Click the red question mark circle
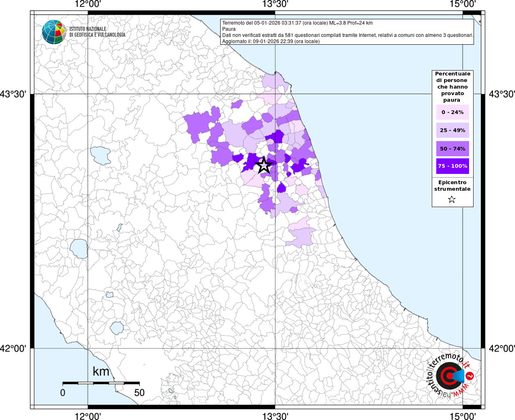515x420 pixels. click(470, 376)
